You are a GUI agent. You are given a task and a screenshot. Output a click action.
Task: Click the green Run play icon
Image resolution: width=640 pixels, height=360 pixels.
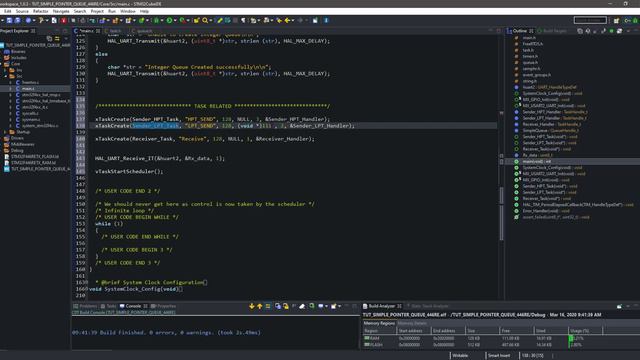169,20
